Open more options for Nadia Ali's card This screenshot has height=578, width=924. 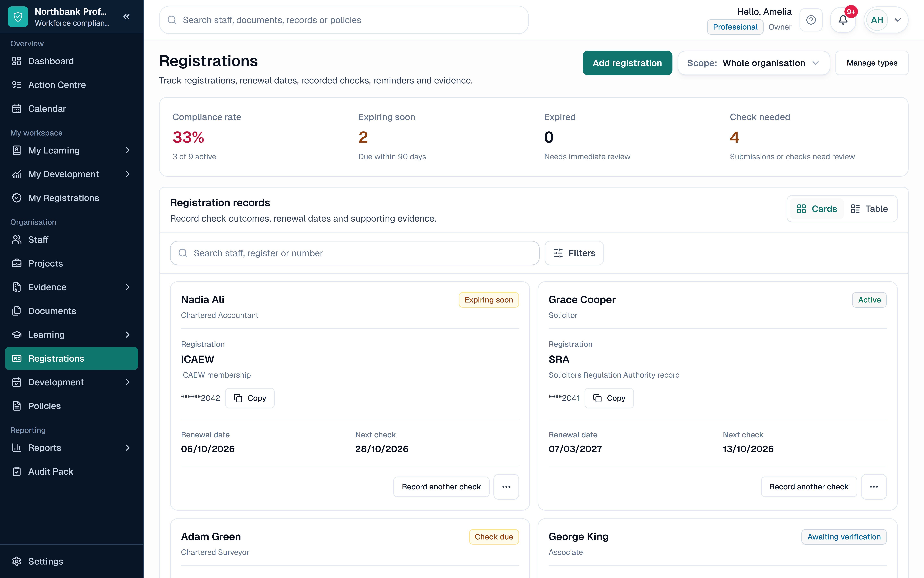(506, 487)
